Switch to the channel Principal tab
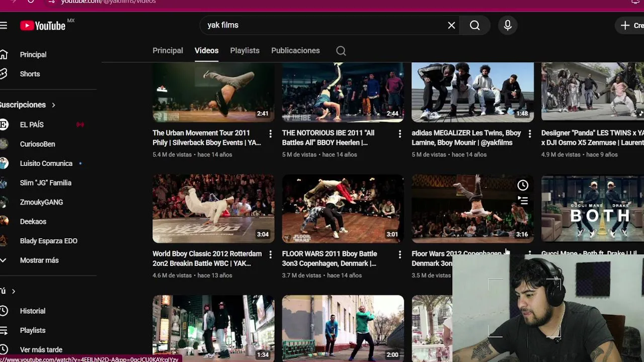The width and height of the screenshot is (644, 362). point(168,50)
